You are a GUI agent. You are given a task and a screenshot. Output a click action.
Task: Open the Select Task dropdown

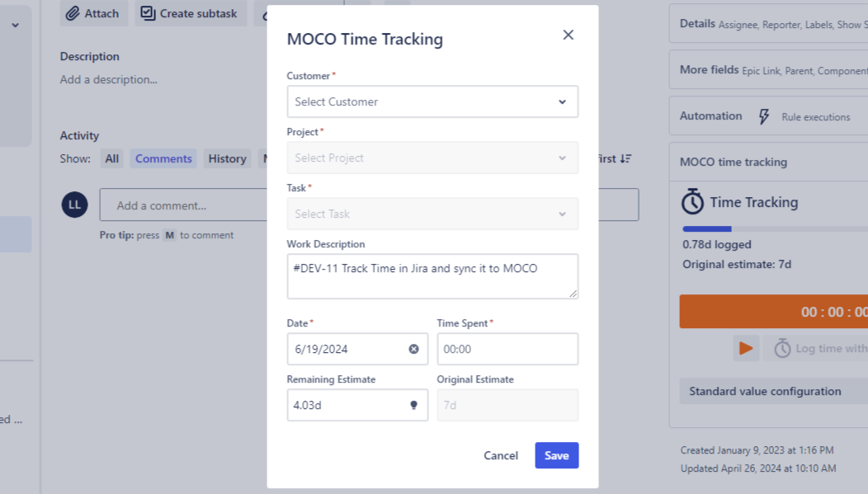432,214
